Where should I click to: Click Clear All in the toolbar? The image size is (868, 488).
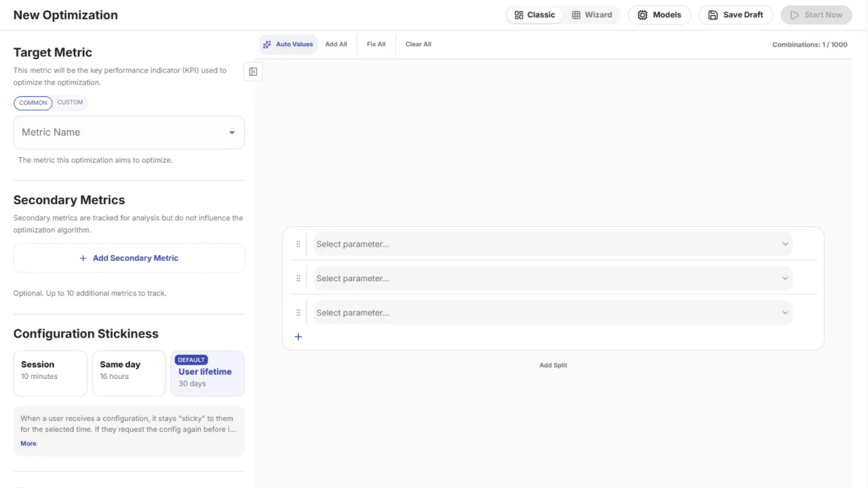[x=418, y=45]
